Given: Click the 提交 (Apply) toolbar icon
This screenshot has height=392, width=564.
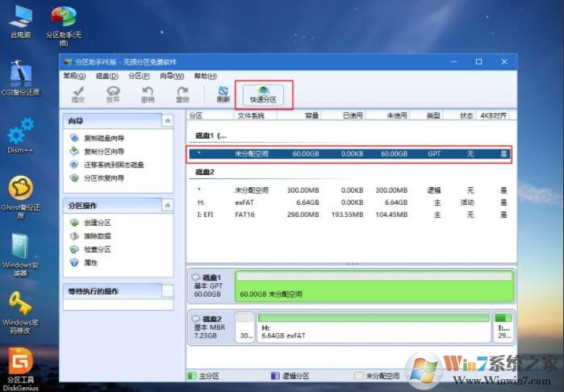Looking at the screenshot, I should coord(77,94).
